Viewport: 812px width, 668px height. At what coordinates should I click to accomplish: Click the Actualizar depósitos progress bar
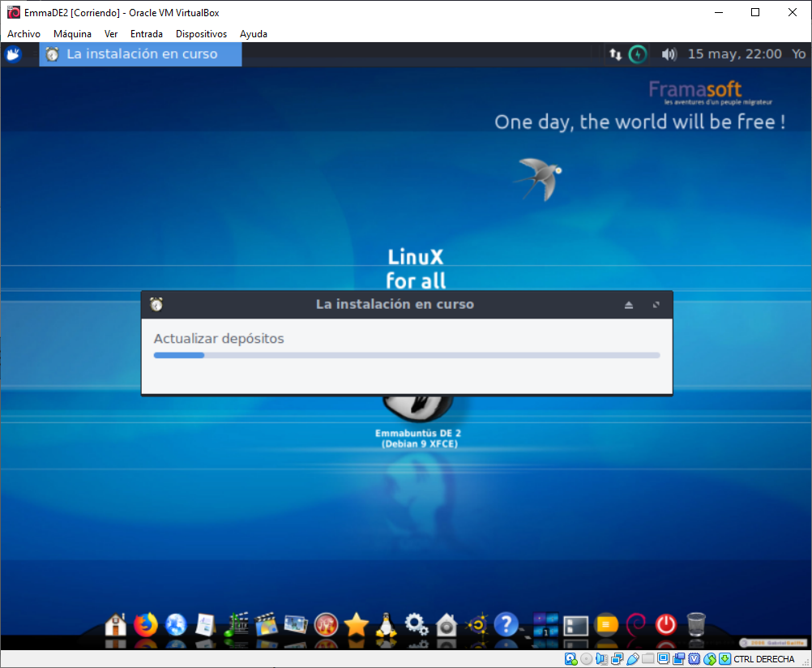click(407, 355)
